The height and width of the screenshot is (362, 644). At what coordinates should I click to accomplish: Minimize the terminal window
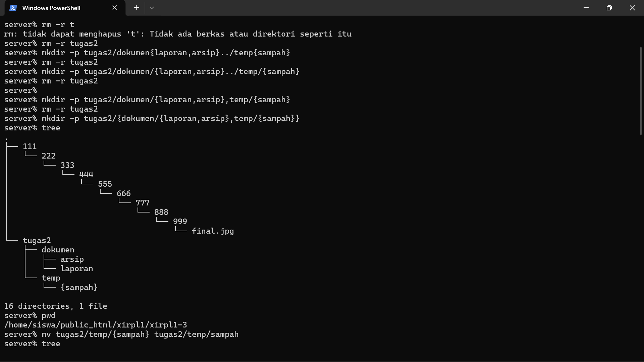(586, 8)
